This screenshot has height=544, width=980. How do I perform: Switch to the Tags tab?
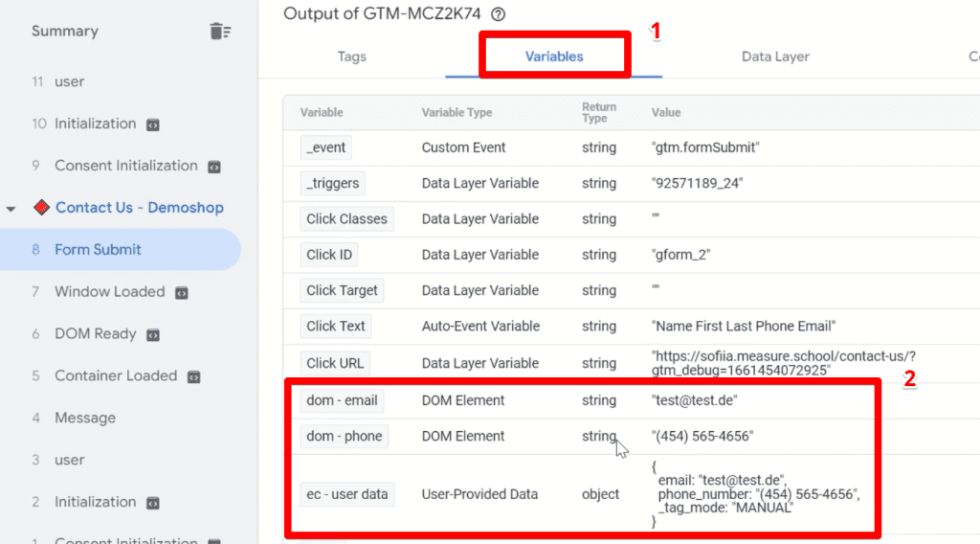coord(351,57)
